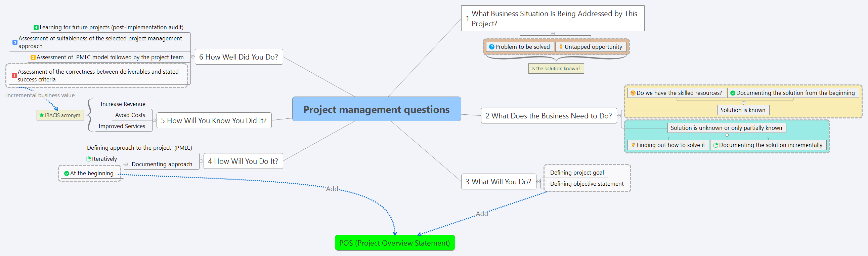The image size is (868, 256).
Task: Select Solution is unknown or only partially known
Action: (727, 128)
